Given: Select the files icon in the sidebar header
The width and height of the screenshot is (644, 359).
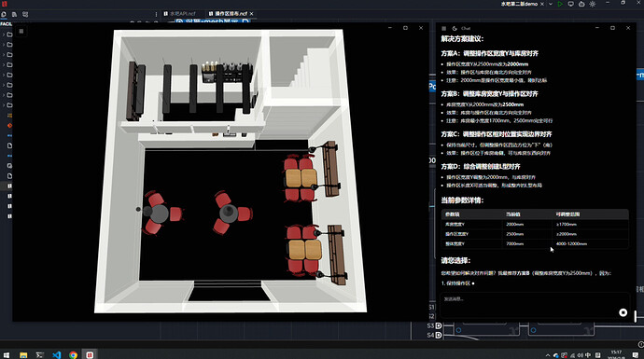Looking at the screenshot, I should pyautogui.click(x=14, y=14).
